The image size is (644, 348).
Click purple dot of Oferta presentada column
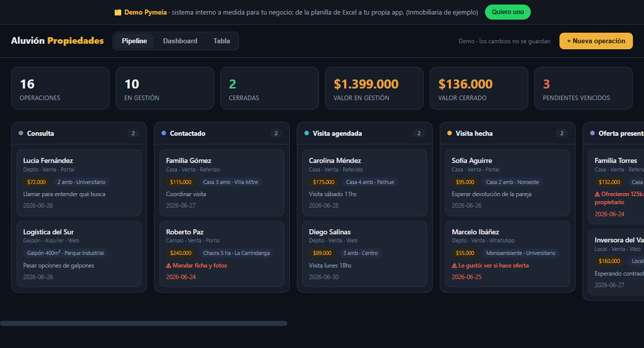tap(592, 133)
